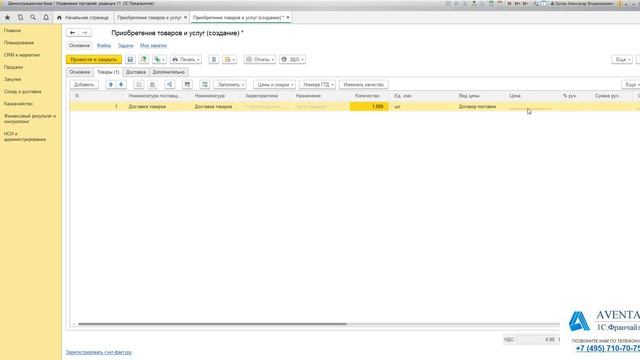Open the НСИ и администрирование sidebar section

pos(25,137)
